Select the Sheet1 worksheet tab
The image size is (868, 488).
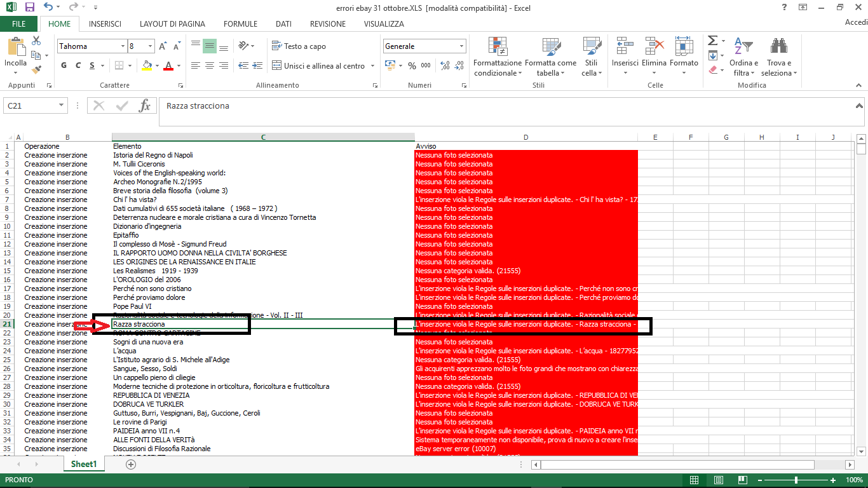pyautogui.click(x=84, y=464)
